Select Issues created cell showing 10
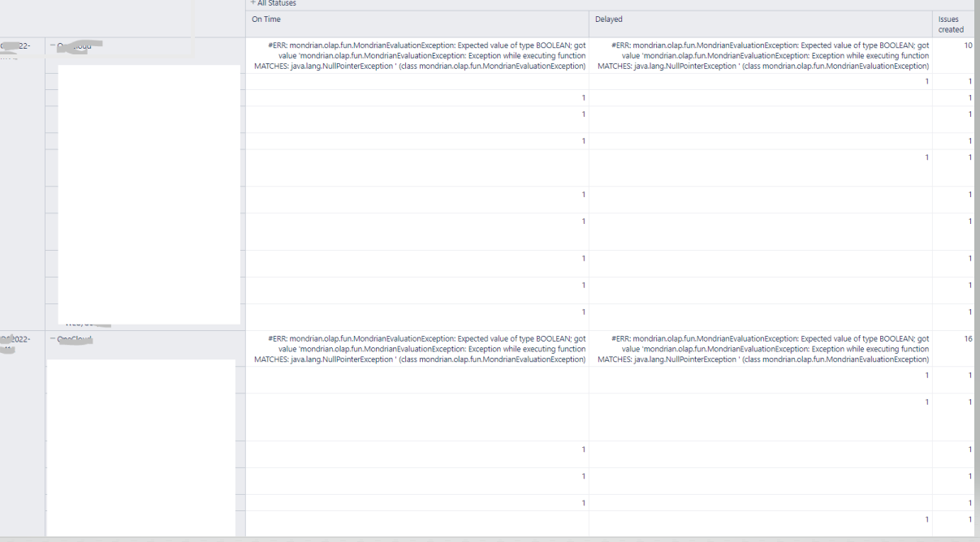980x542 pixels. click(x=956, y=55)
